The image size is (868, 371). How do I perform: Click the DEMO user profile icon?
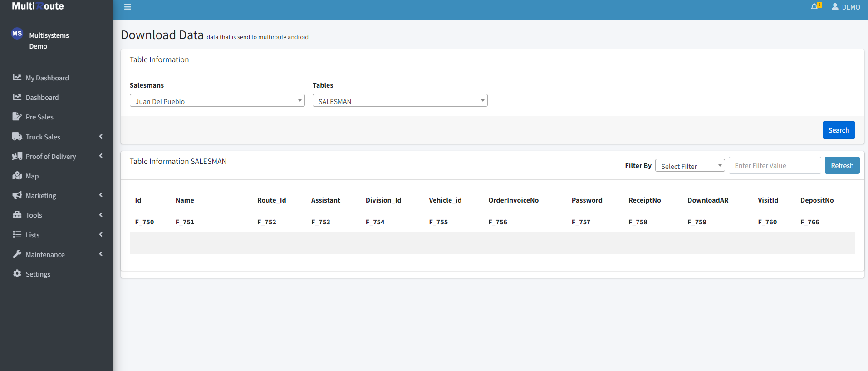(x=835, y=7)
